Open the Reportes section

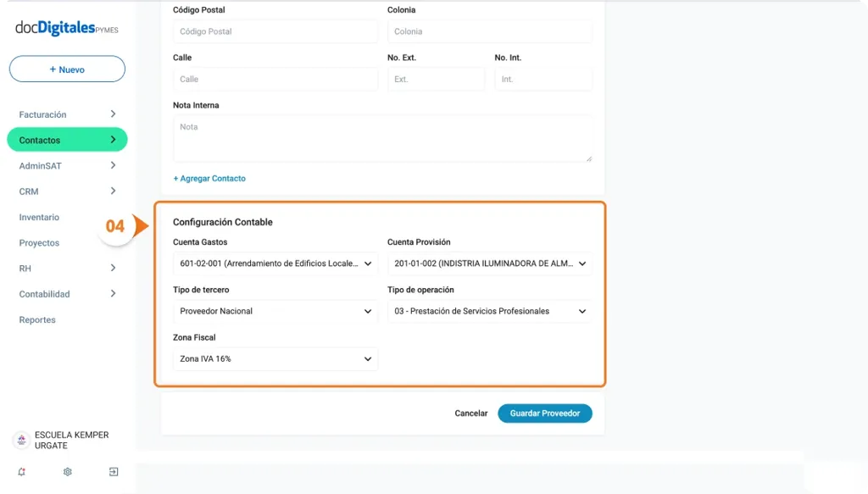(x=37, y=320)
